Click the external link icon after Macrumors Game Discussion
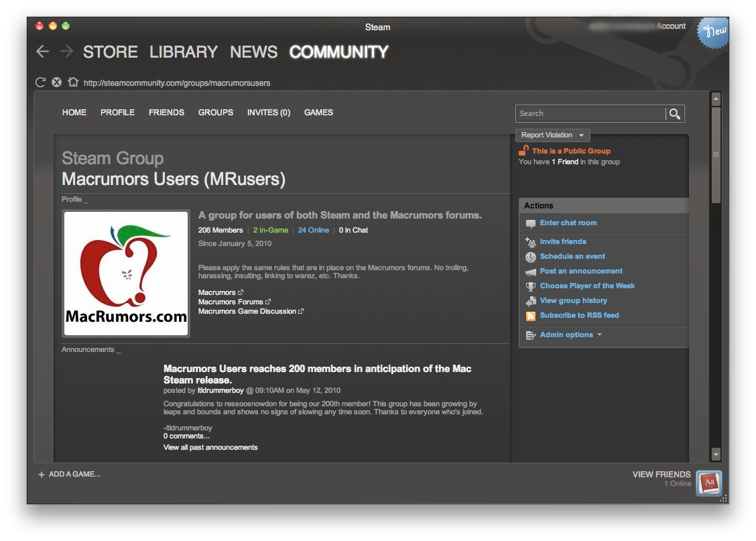Screen dimensions: 756x541 (x=301, y=312)
